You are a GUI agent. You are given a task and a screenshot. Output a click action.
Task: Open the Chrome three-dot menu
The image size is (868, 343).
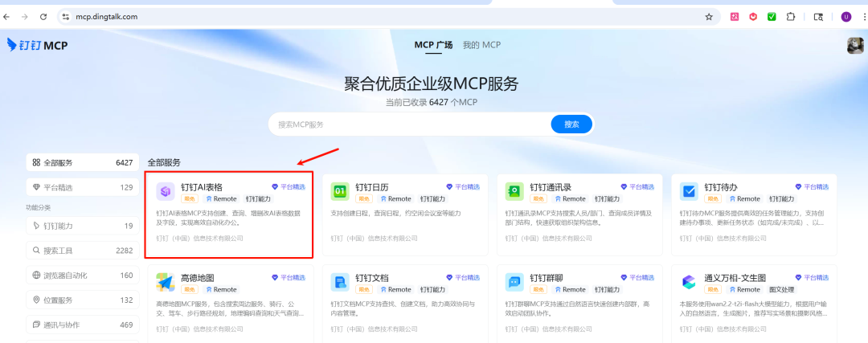(x=864, y=17)
